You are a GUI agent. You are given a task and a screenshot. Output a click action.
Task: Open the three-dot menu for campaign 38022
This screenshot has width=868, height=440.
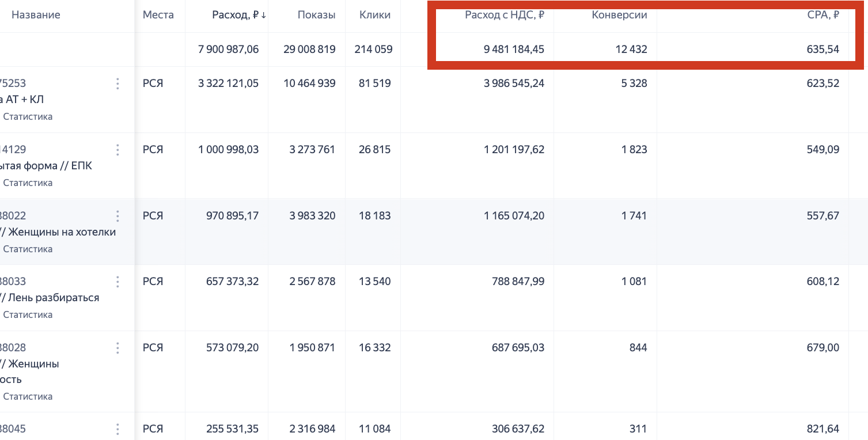coord(117,217)
